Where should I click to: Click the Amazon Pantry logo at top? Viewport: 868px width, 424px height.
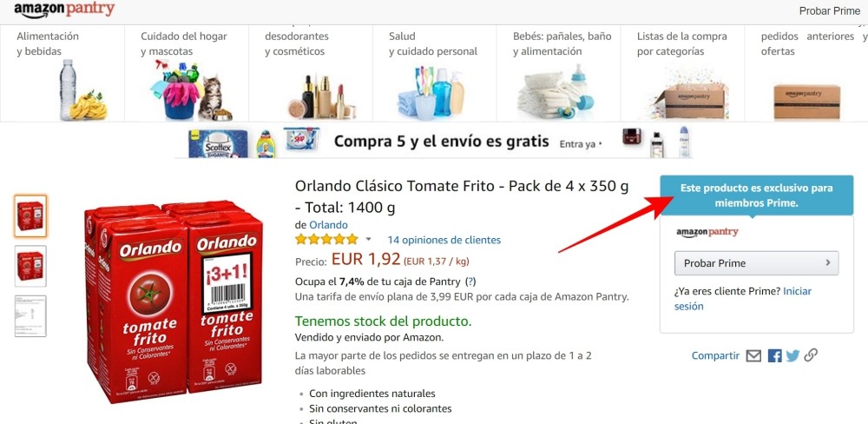pos(65,10)
